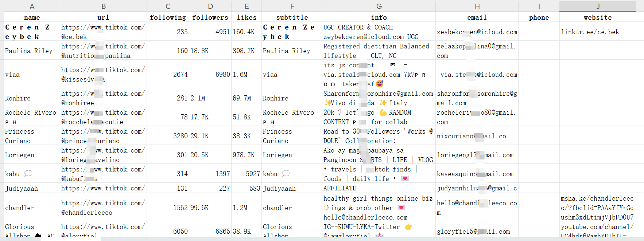The width and height of the screenshot is (644, 241).
Task: Select the following value 3280
Action: click(168, 136)
